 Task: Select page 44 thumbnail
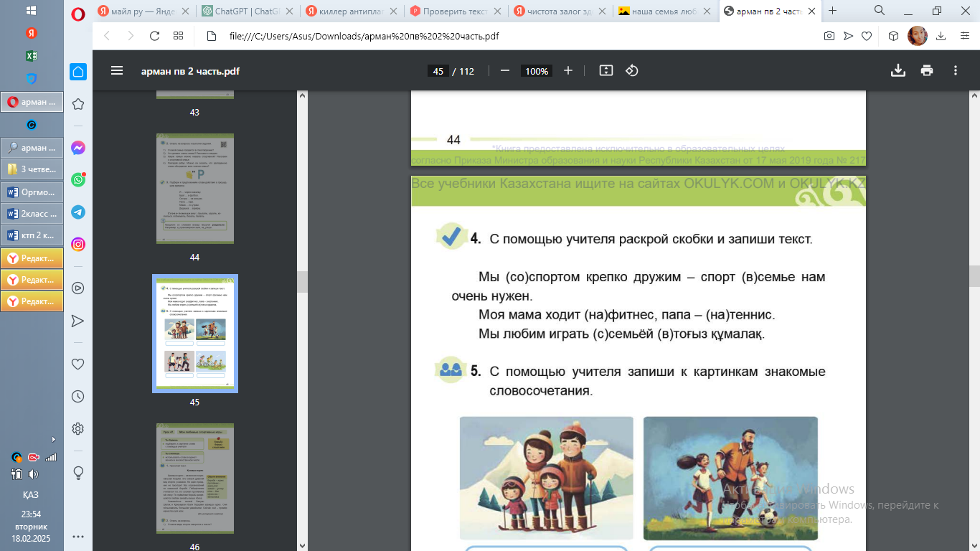pyautogui.click(x=194, y=189)
